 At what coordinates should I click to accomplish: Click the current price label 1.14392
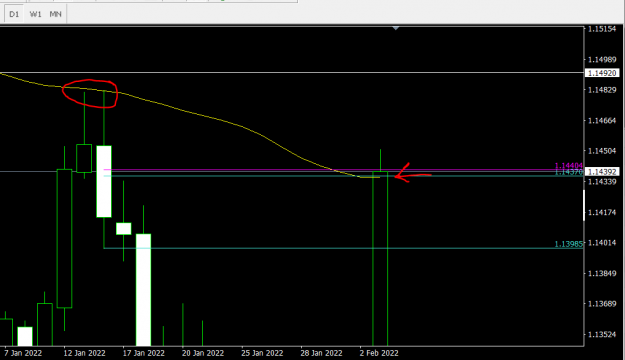pyautogui.click(x=602, y=172)
